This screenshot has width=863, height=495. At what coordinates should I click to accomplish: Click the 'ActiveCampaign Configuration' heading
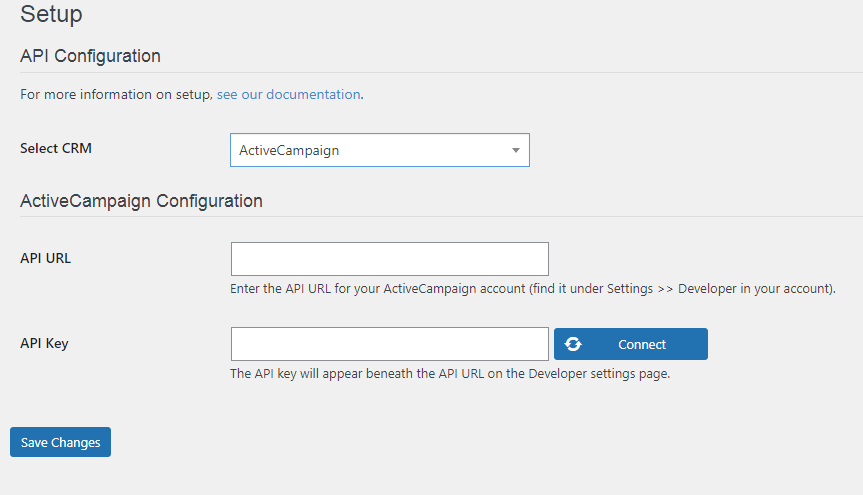point(141,201)
